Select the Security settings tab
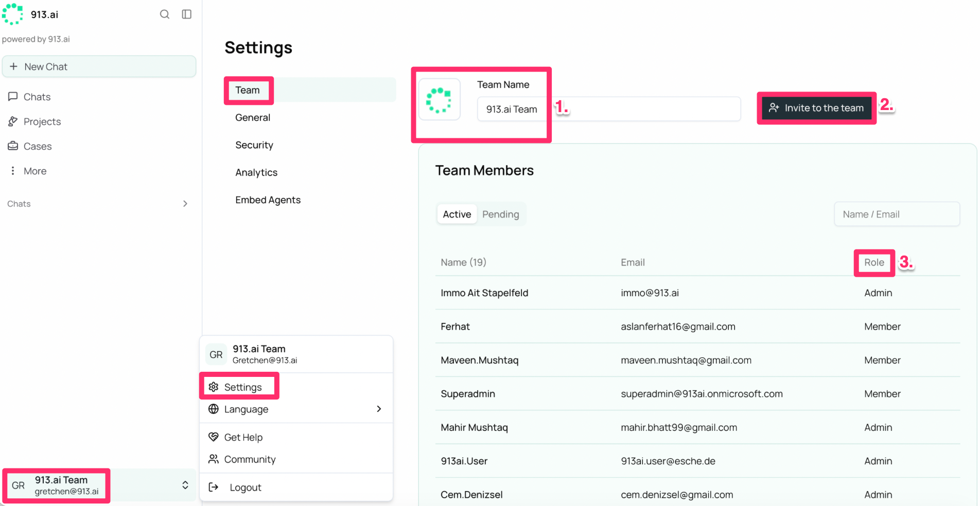 pos(254,145)
